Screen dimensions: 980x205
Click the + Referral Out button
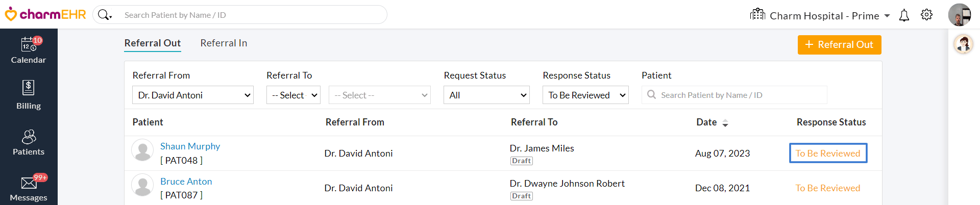[x=840, y=44]
